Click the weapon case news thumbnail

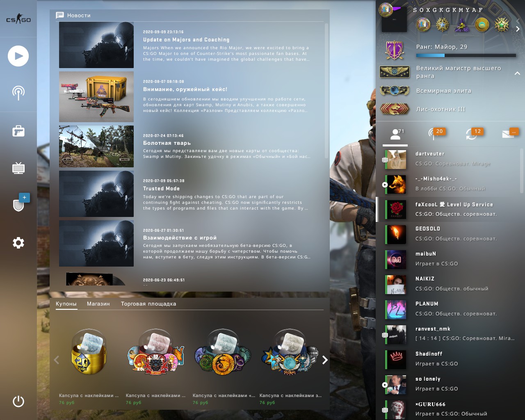tap(96, 97)
